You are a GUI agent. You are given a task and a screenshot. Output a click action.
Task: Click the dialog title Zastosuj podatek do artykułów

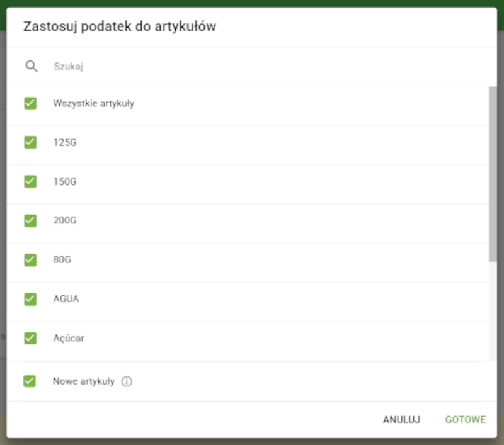click(x=120, y=26)
